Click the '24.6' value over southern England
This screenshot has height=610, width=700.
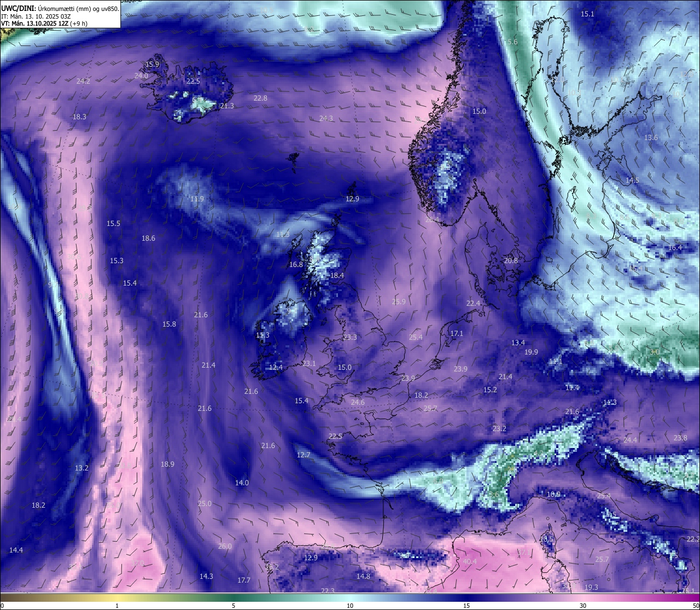tap(358, 402)
